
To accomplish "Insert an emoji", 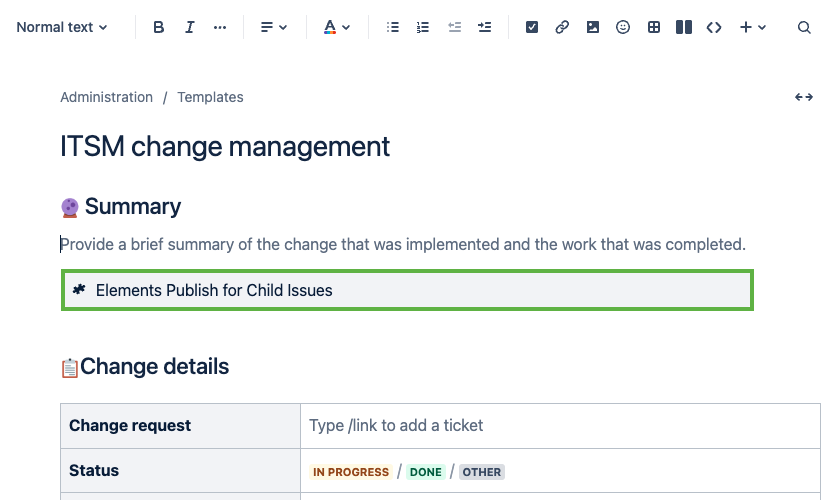I will tap(623, 27).
